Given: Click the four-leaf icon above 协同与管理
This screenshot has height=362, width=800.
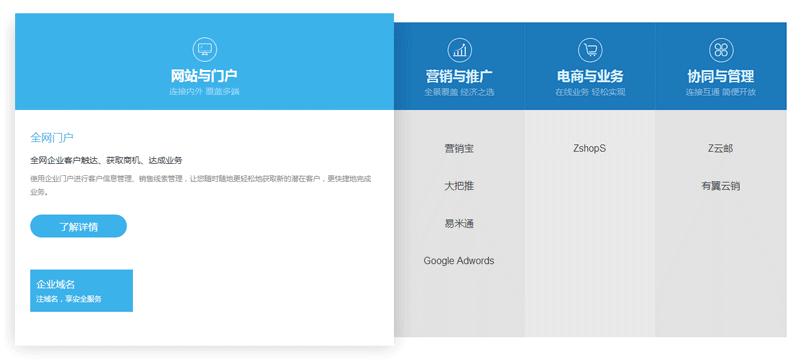Looking at the screenshot, I should click(721, 50).
